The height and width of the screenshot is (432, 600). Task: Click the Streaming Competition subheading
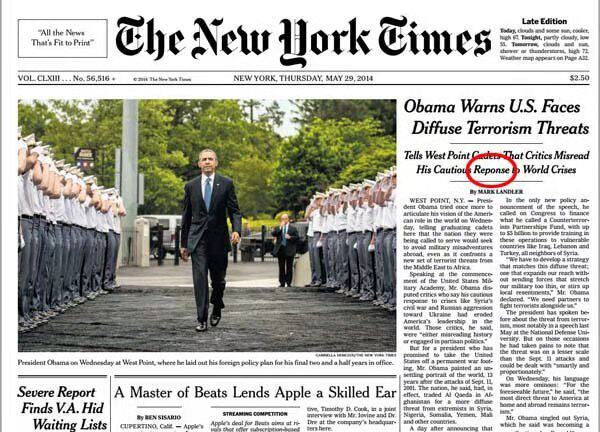point(255,414)
